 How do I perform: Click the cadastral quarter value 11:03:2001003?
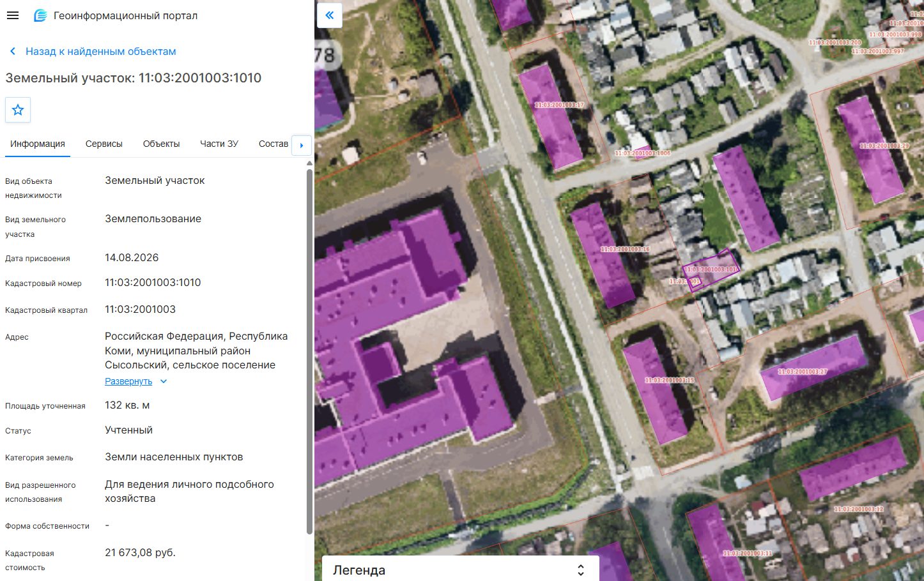coord(140,309)
